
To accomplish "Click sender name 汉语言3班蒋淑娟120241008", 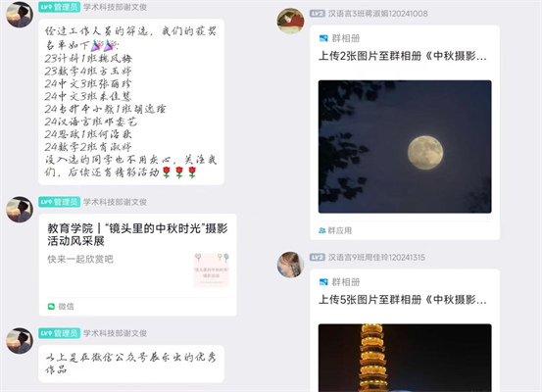I will [377, 14].
